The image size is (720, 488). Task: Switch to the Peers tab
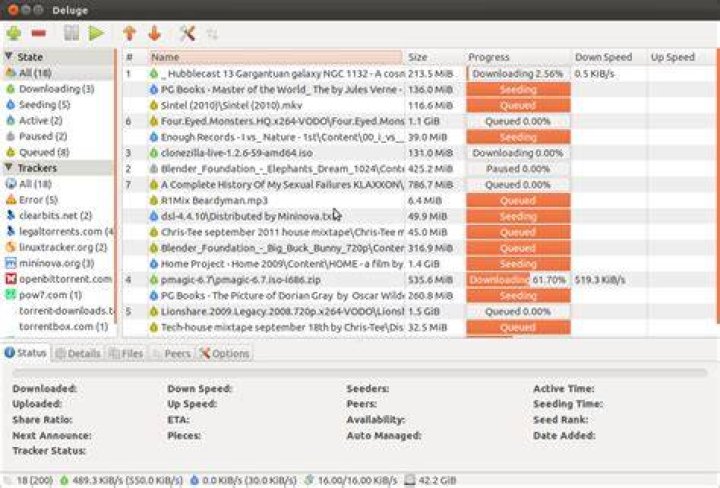pyautogui.click(x=172, y=353)
